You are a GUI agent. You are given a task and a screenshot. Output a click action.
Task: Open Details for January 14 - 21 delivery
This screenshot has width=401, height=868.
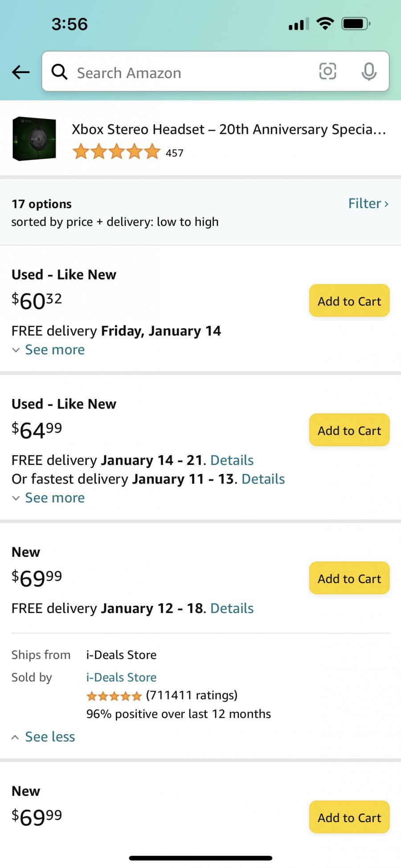coord(232,460)
